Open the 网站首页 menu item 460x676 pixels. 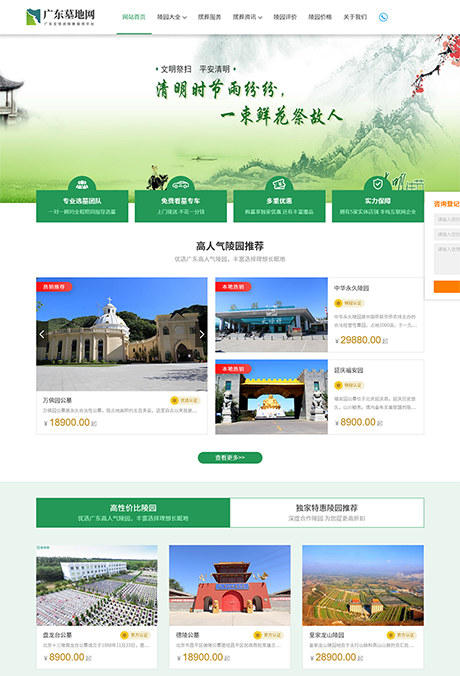[x=134, y=17]
